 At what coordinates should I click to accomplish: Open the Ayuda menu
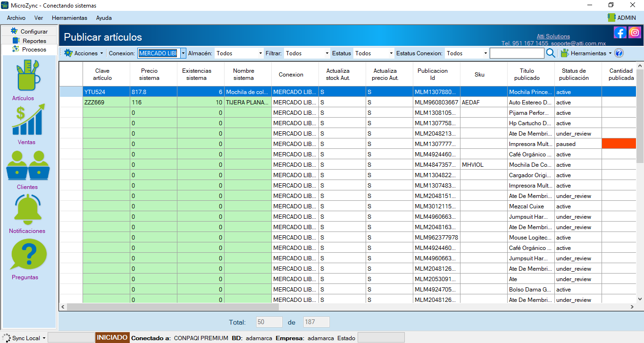(x=104, y=18)
